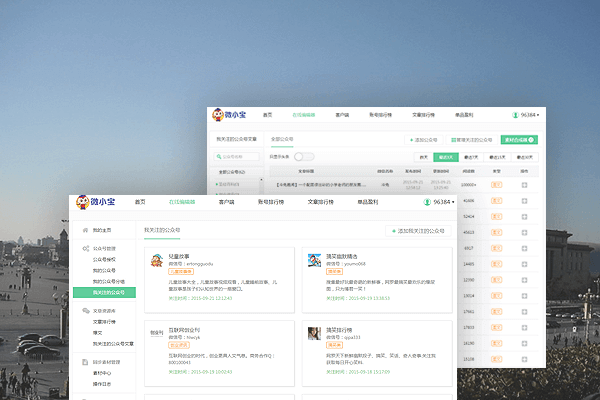
Task: Select the 最近15天 time filter
Action: point(496,157)
